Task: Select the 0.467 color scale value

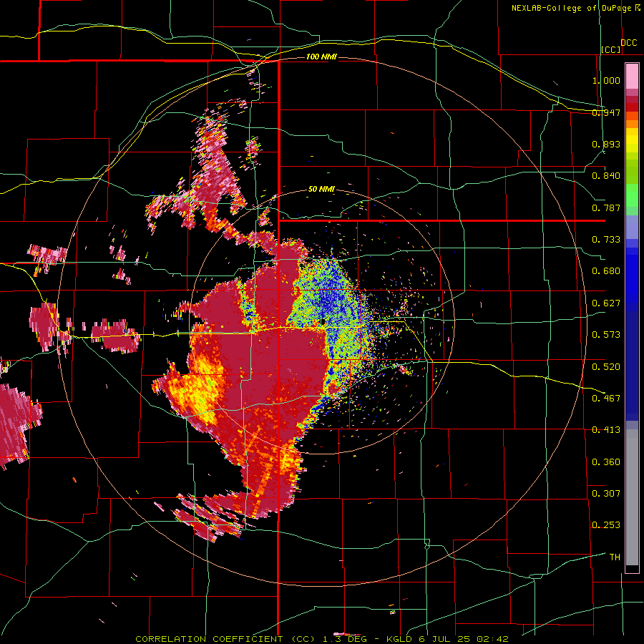Action: pyautogui.click(x=606, y=399)
